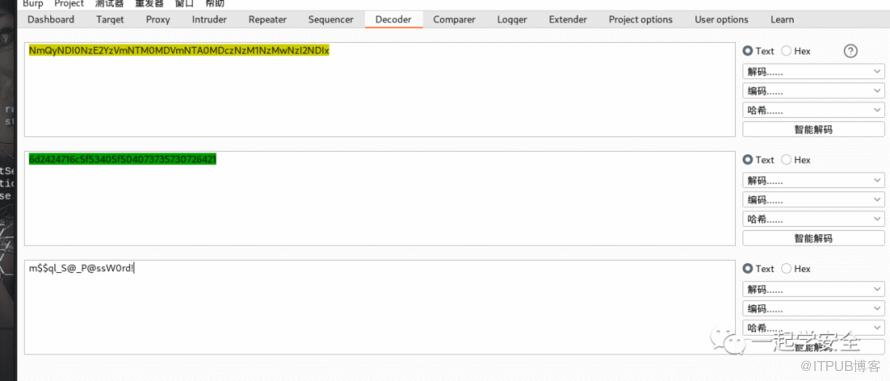The image size is (890, 381).
Task: Click the decoded password text field
Action: click(380, 307)
